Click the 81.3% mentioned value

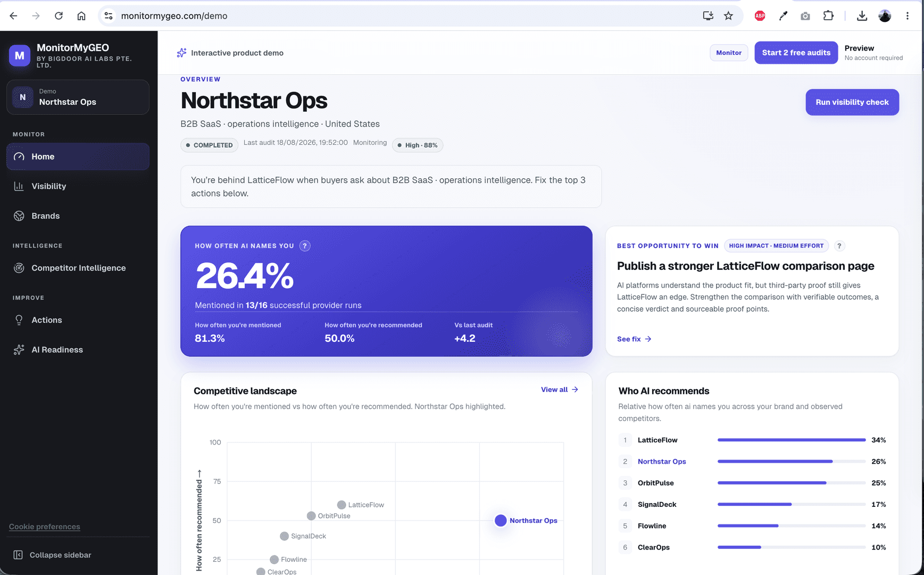click(x=210, y=339)
